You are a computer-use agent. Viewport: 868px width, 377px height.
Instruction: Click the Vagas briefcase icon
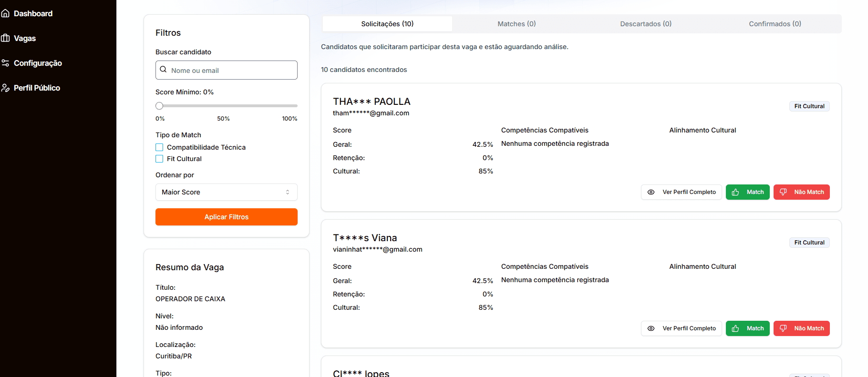(6, 38)
